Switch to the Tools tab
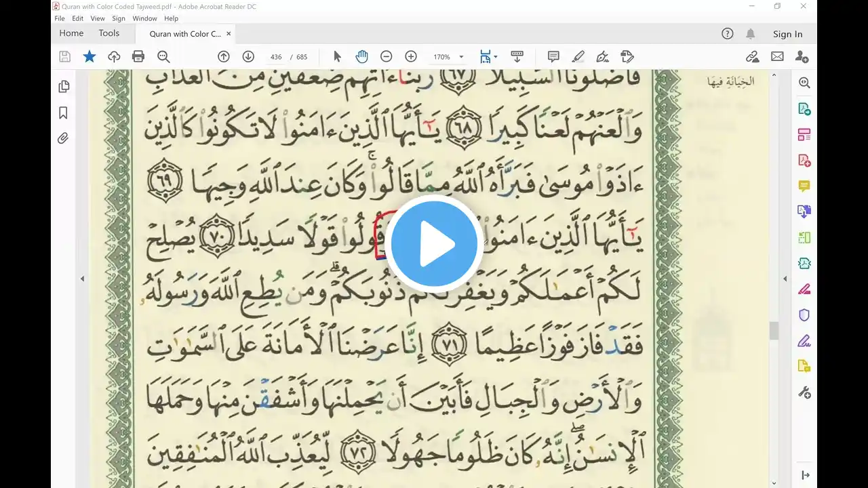 point(108,33)
